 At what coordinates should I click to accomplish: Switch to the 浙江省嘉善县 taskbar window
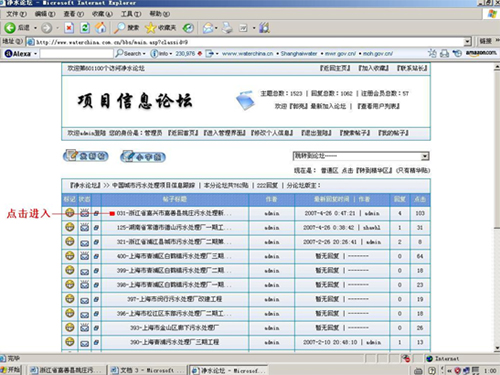click(67, 370)
